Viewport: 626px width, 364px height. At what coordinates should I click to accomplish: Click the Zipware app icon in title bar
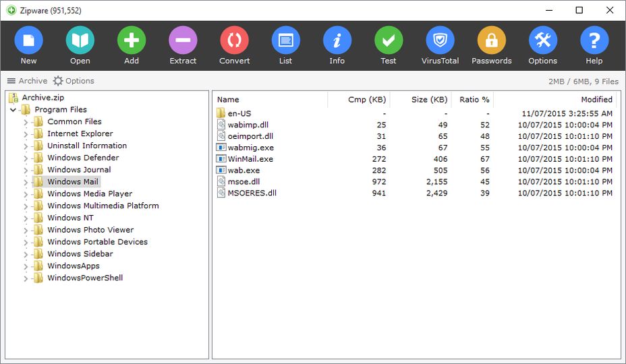[11, 10]
